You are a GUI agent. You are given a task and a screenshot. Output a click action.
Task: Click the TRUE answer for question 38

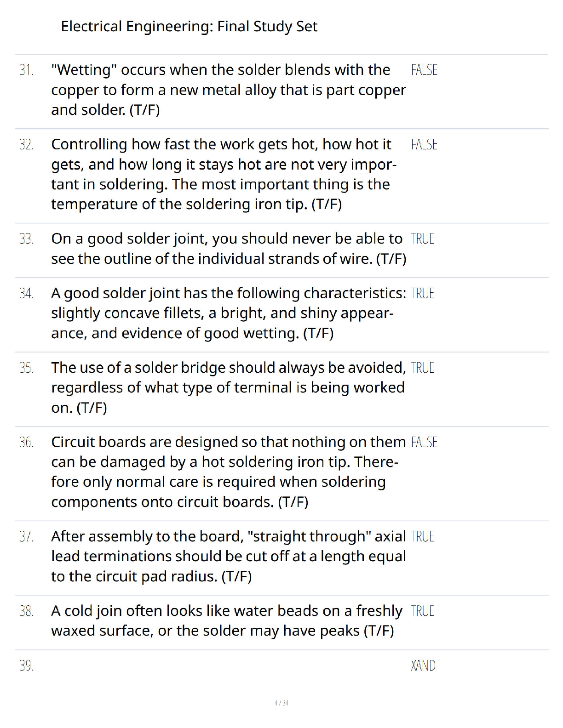422,611
